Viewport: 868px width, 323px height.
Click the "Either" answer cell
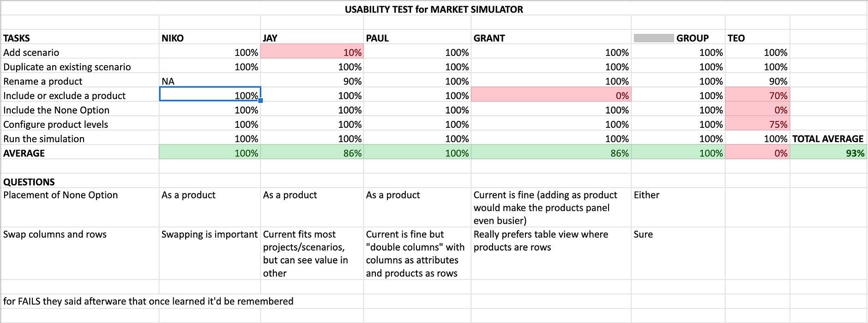(x=678, y=195)
